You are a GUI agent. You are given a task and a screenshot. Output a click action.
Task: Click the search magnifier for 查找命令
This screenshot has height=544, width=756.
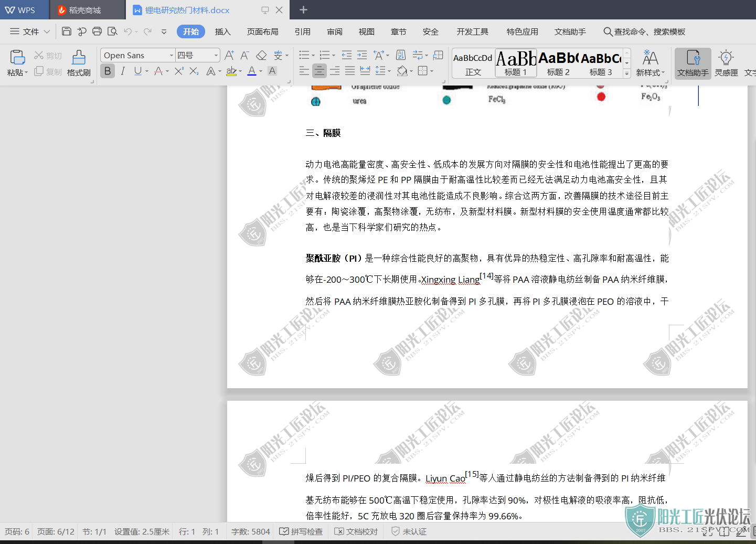click(x=608, y=31)
